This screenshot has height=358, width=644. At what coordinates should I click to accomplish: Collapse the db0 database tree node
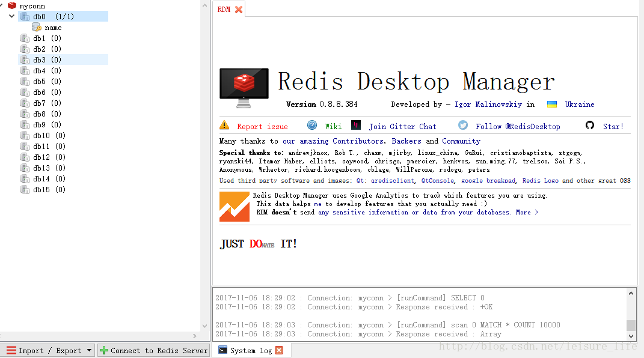(x=11, y=16)
